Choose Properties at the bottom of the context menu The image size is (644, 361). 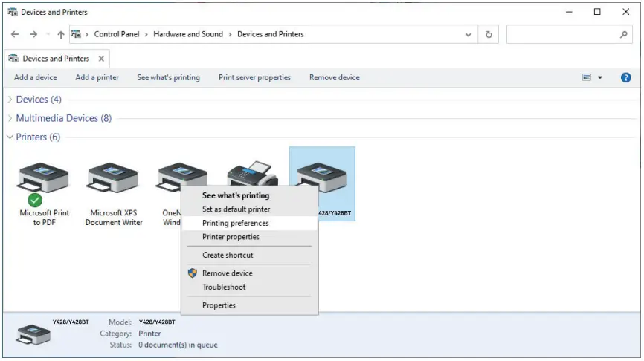pos(219,305)
